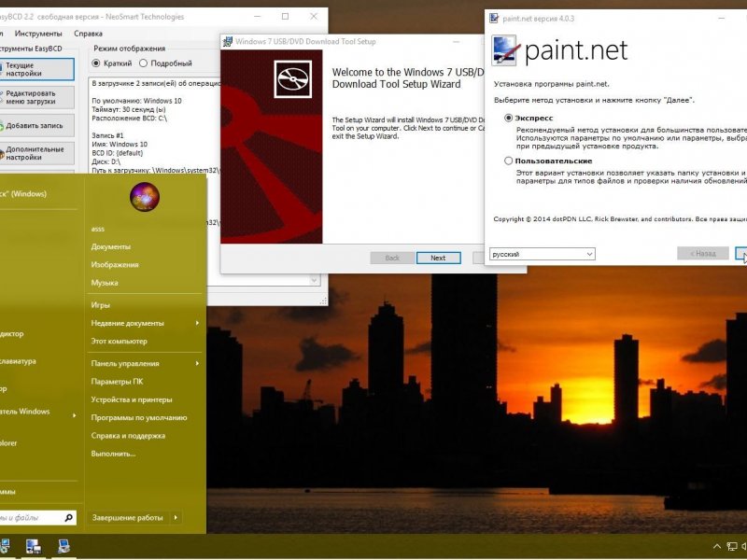
Task: Click the 'По умолчанию: Windows 10' line
Action: tap(136, 101)
